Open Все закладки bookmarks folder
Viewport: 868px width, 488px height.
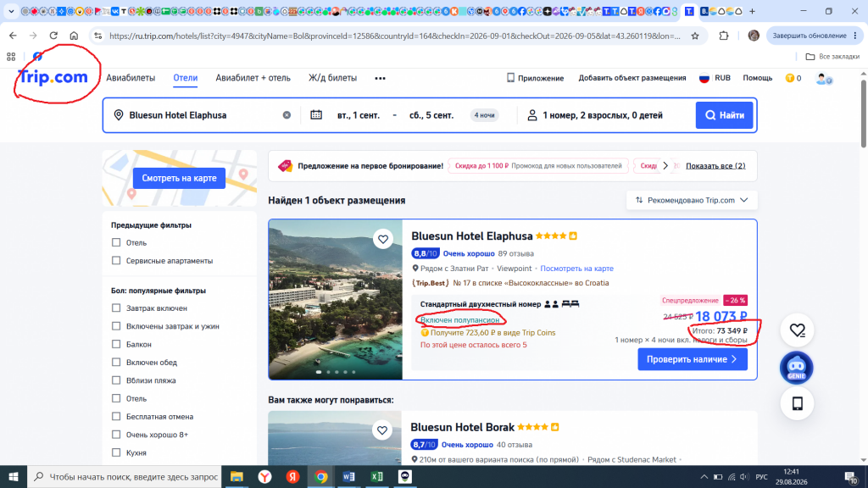[832, 57]
